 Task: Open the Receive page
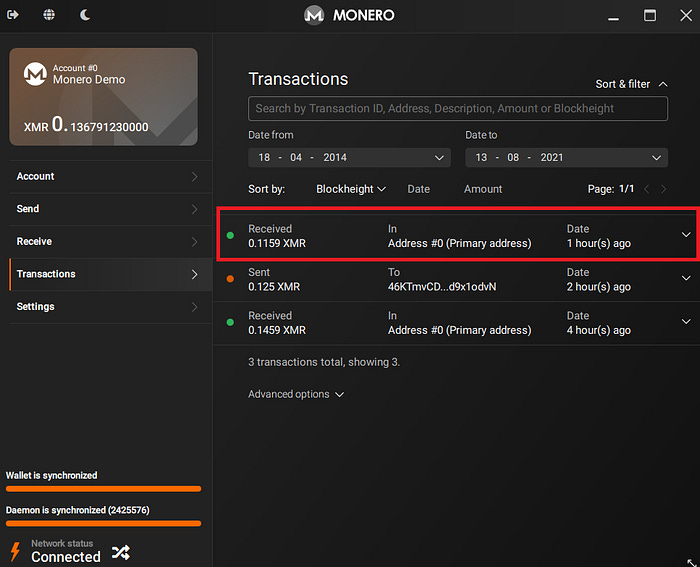click(x=107, y=242)
